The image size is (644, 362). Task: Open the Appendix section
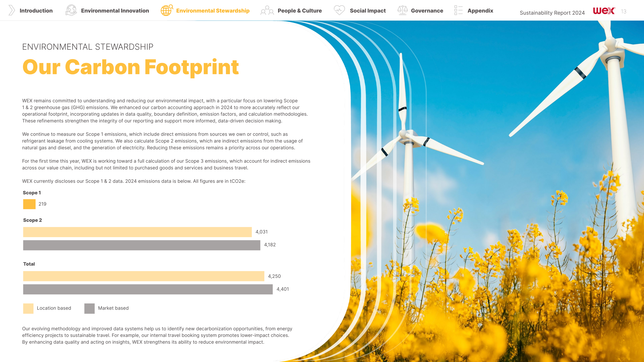(480, 11)
